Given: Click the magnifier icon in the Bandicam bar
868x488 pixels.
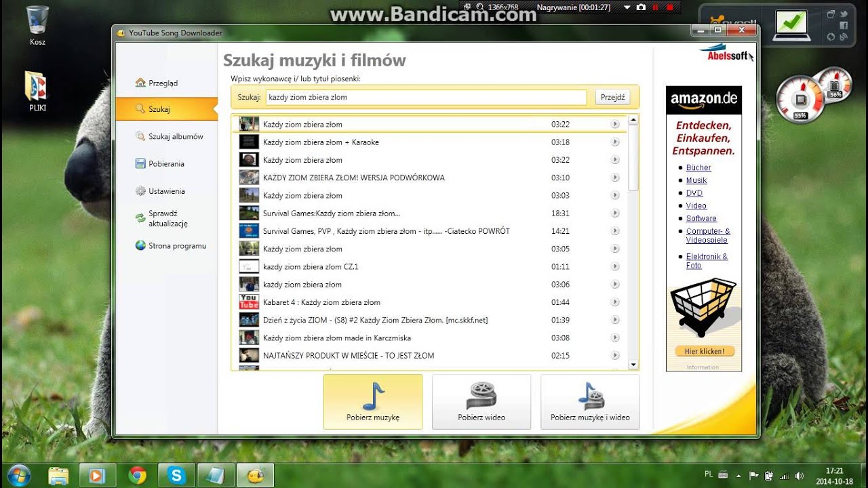Looking at the screenshot, I should tap(480, 7).
